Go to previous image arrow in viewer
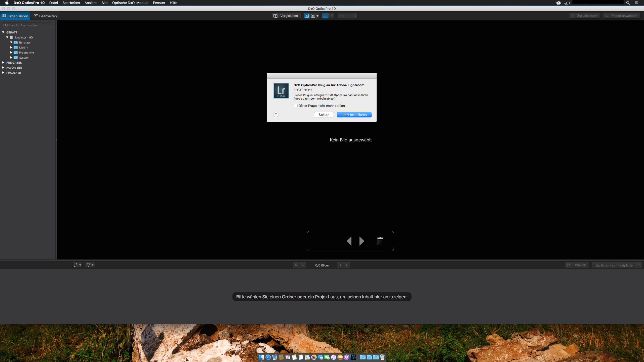 [x=349, y=241]
